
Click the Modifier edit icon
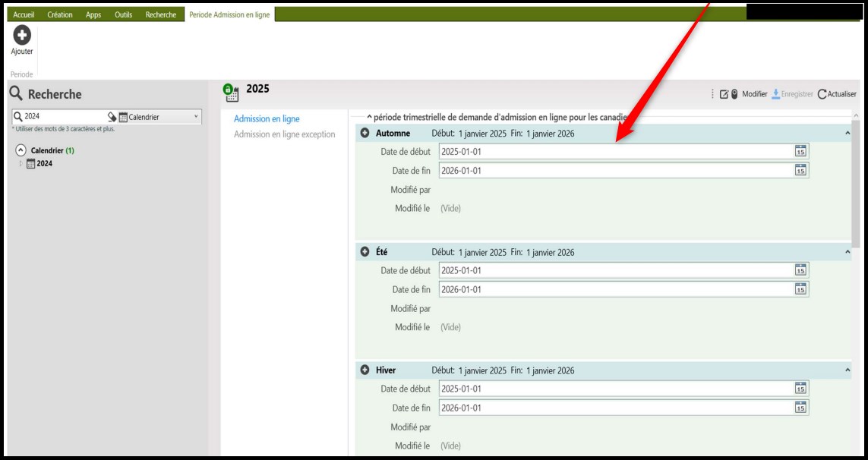[724, 94]
